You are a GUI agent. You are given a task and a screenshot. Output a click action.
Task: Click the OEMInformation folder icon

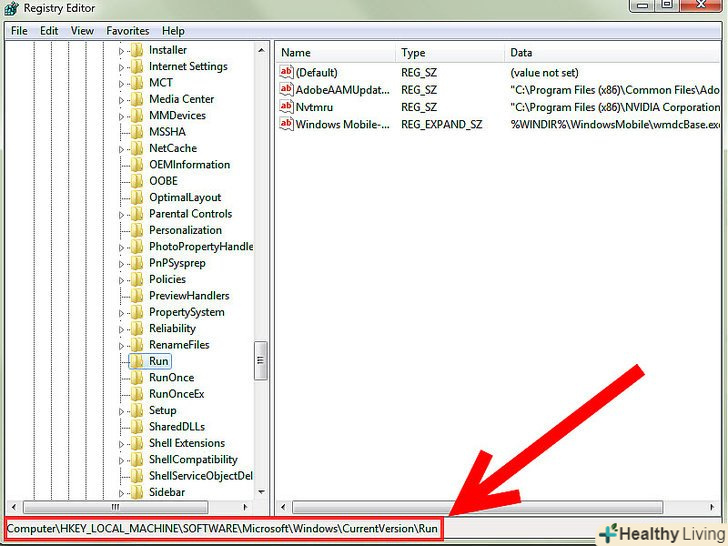136,164
